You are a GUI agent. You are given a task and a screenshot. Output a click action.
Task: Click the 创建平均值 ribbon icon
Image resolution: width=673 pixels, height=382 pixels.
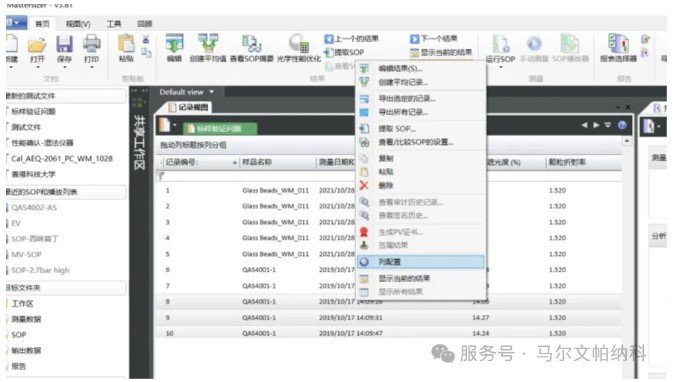tap(208, 44)
